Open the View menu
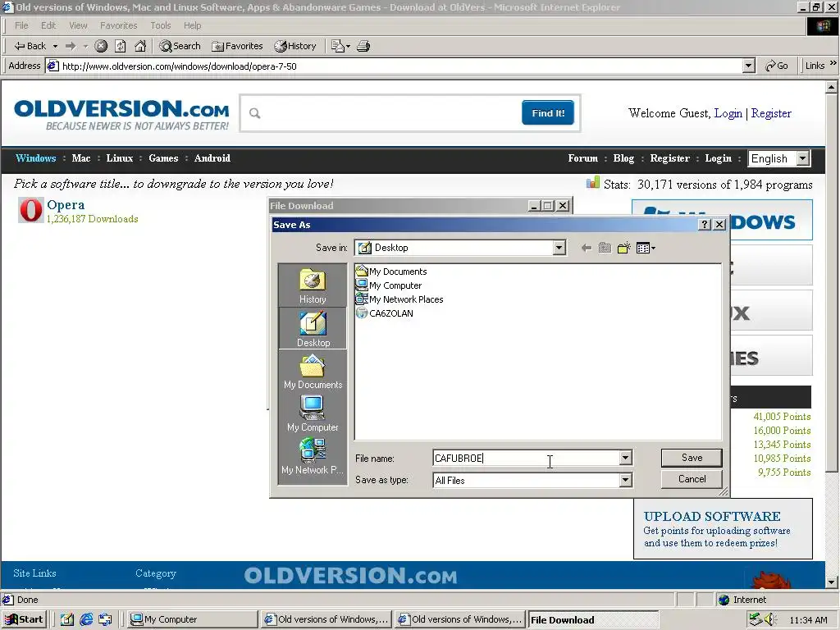Screen dimensions: 840x630 78,25
